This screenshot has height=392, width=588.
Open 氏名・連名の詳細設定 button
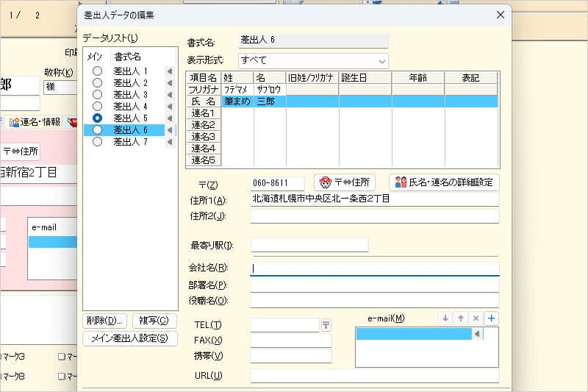[444, 182]
